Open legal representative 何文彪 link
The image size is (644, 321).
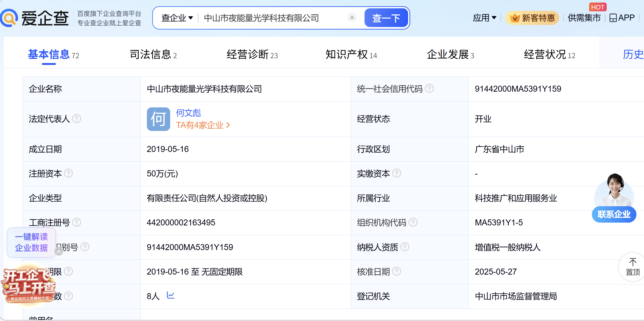coord(188,113)
